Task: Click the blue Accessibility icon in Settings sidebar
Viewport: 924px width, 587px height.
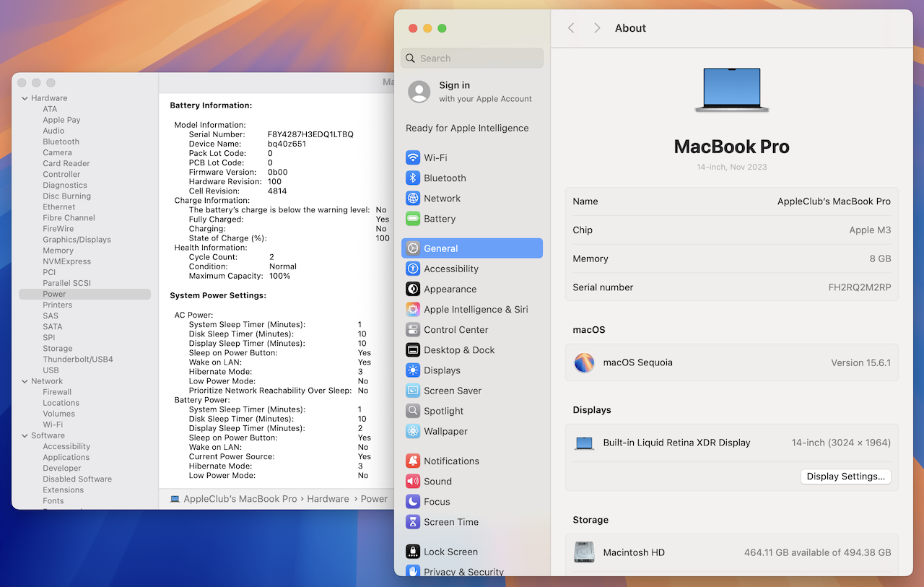Action: click(x=413, y=269)
